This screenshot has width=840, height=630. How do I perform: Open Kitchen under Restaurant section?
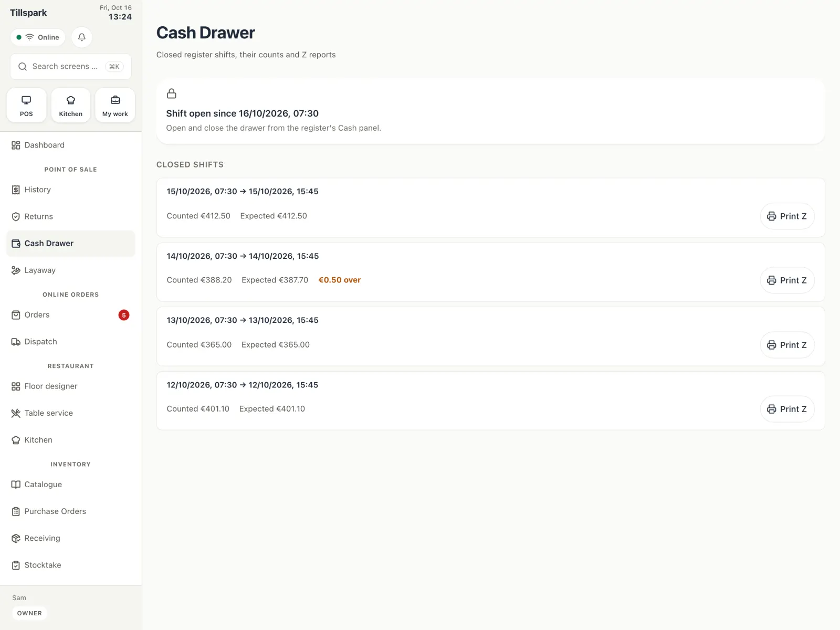[71, 440]
